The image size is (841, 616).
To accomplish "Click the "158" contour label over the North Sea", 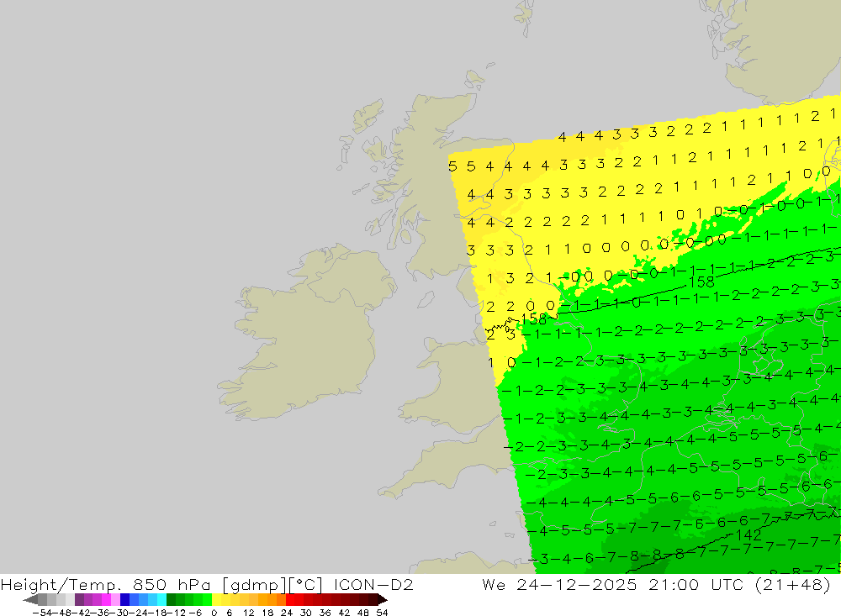I will (x=701, y=282).
